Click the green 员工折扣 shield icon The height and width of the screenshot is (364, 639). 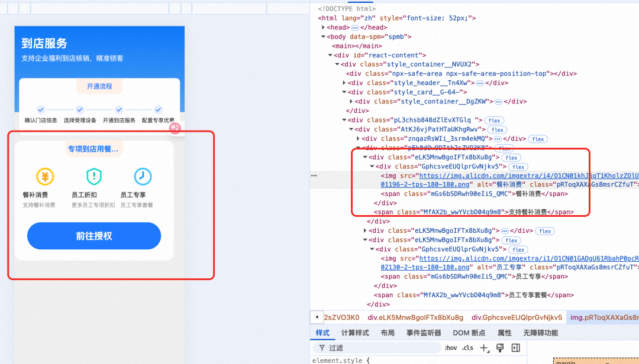coord(94,176)
